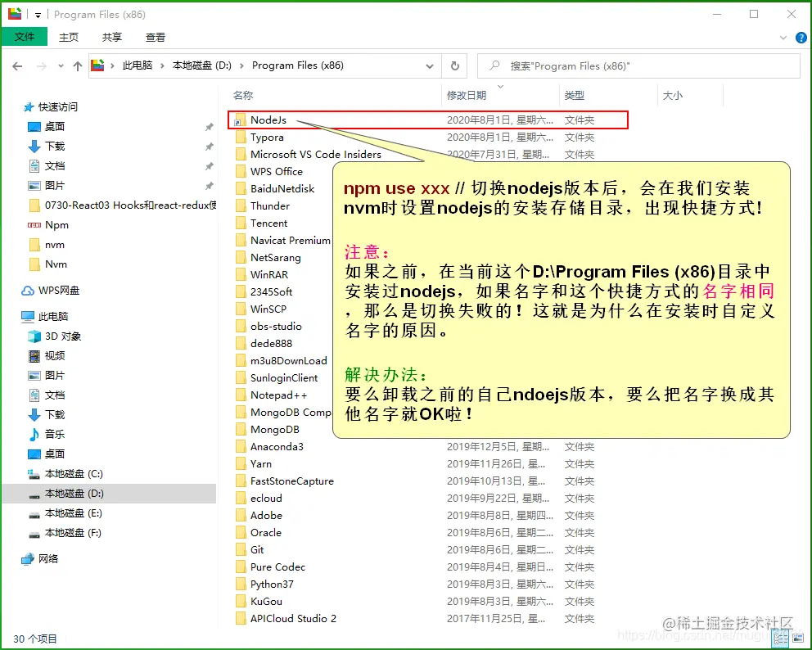Select the Tencent folder
This screenshot has height=650, width=812.
pyautogui.click(x=261, y=223)
